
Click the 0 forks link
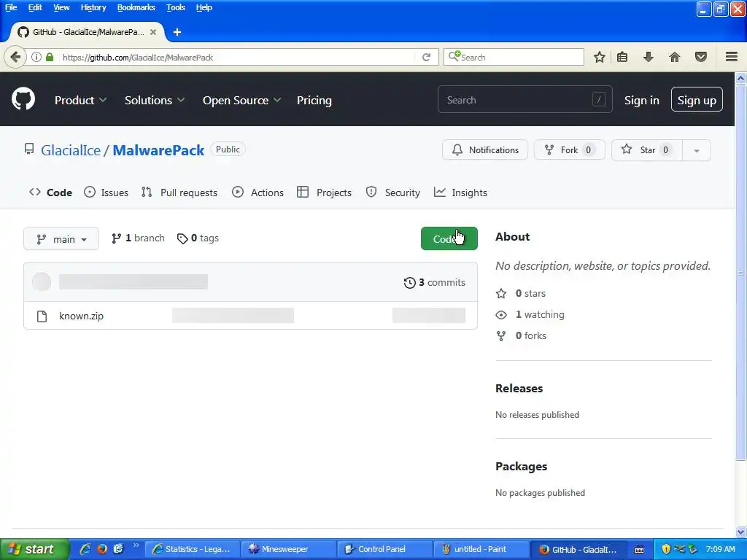[521, 335]
